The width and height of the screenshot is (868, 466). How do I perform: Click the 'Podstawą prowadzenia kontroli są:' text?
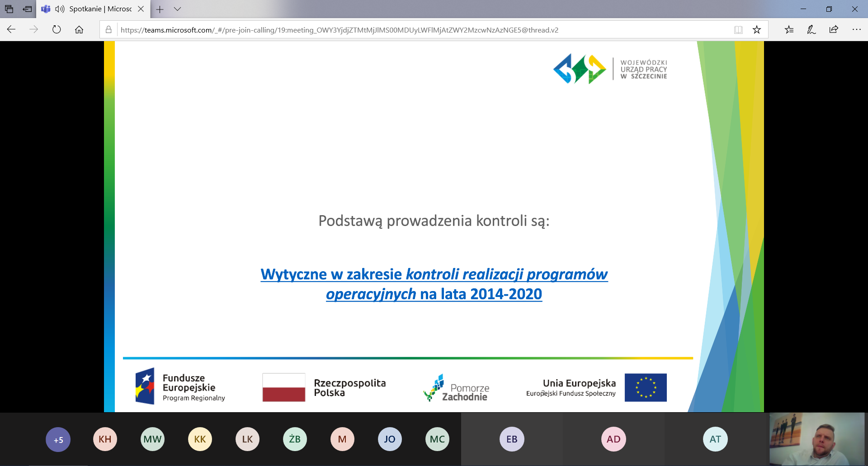[434, 221]
